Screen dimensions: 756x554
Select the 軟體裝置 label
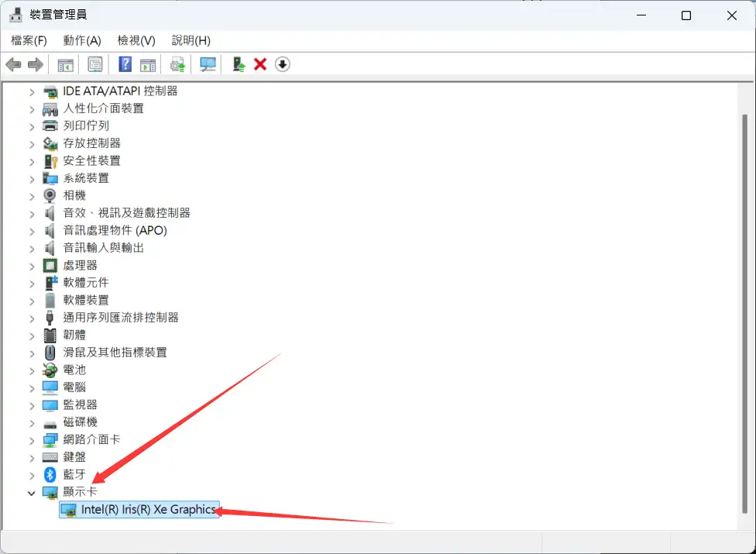(86, 300)
